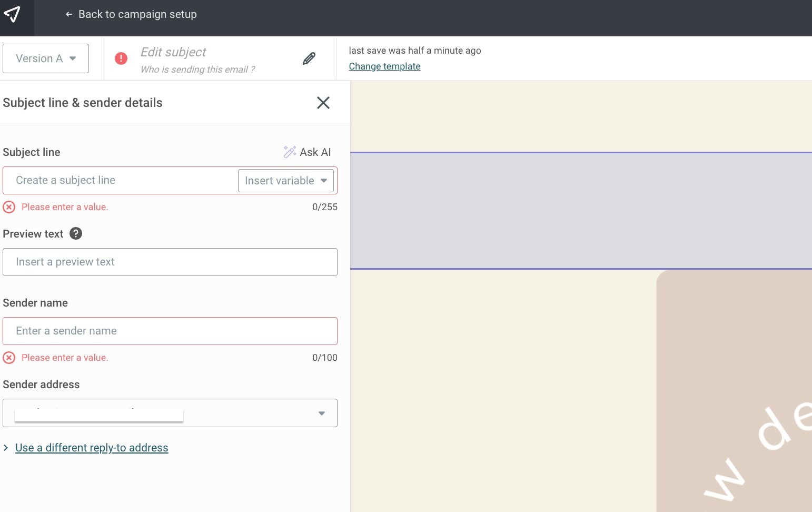Expand the Sender address dropdown

321,413
